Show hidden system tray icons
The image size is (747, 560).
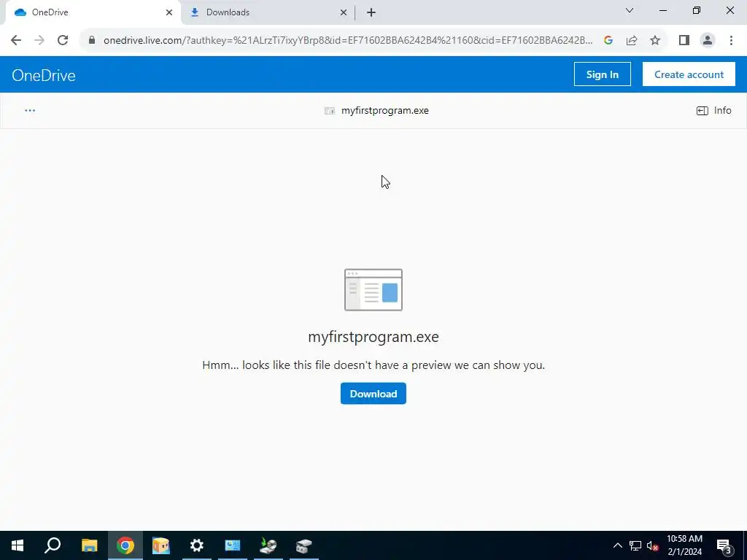[617, 545]
